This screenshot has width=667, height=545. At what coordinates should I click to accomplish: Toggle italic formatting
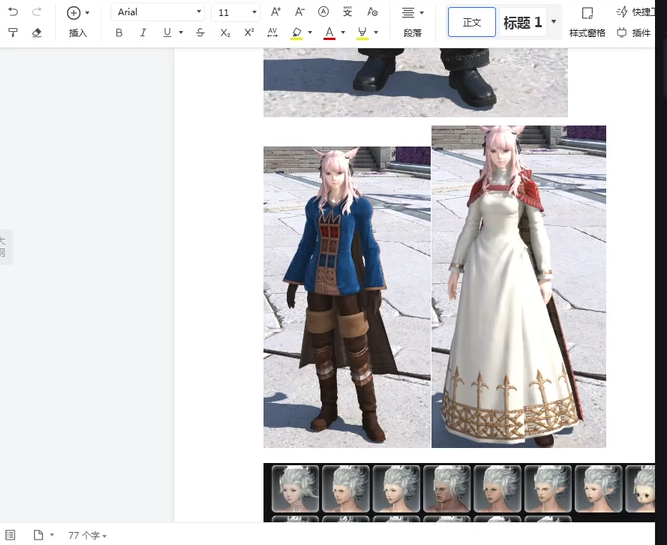143,32
